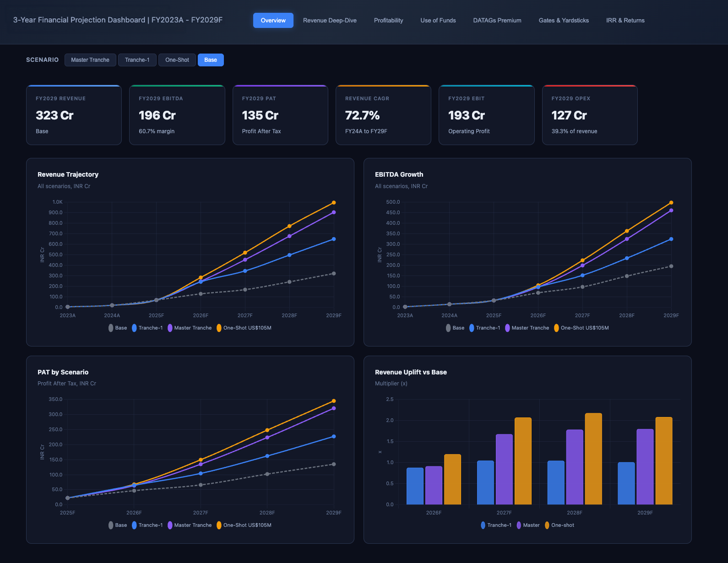Click the orange 2028F bar in Revenue Uplift

(593, 459)
